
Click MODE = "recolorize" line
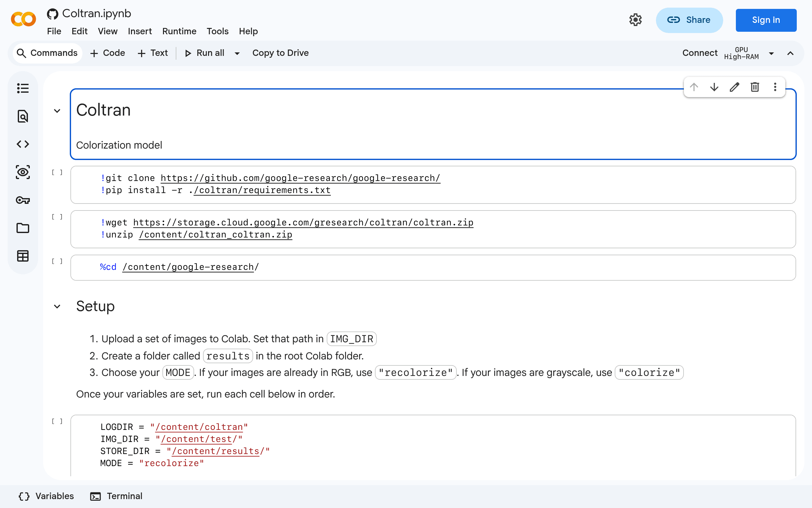(152, 463)
